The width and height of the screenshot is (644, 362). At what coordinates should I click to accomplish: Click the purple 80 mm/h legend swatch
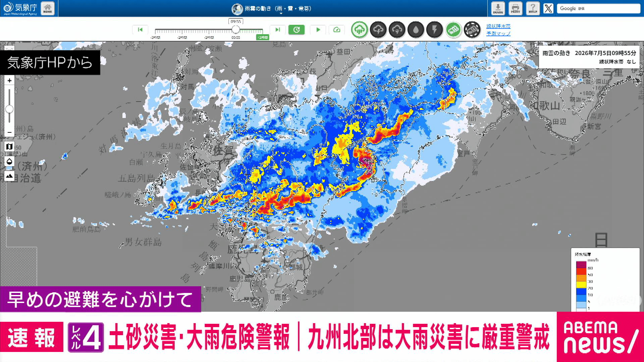[x=581, y=265]
